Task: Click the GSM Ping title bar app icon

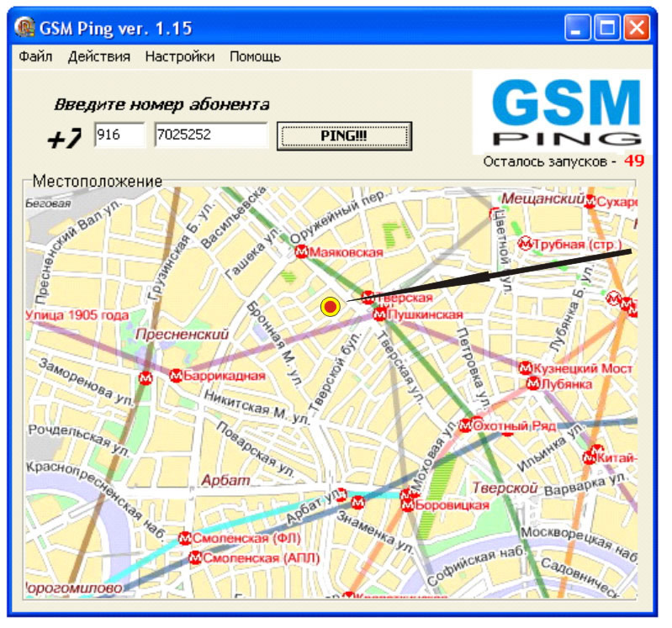Action: click(x=24, y=28)
